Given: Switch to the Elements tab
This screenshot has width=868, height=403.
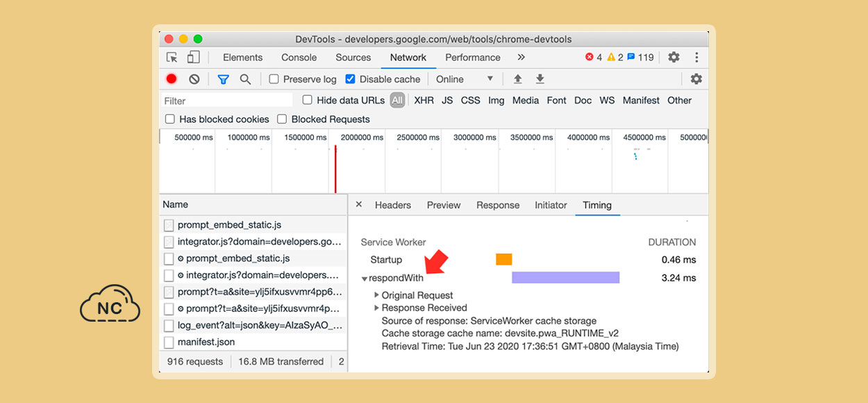Looking at the screenshot, I should pos(242,58).
